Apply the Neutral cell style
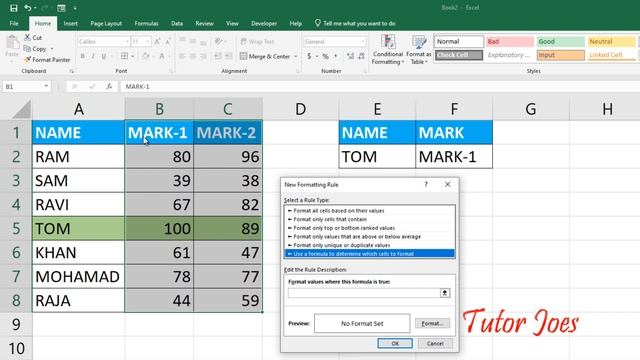 click(611, 41)
